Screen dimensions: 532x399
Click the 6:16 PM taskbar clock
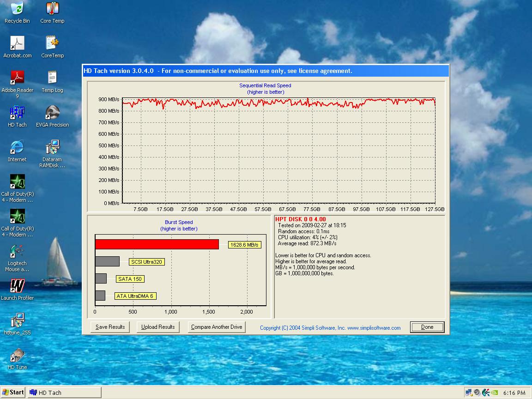point(514,393)
